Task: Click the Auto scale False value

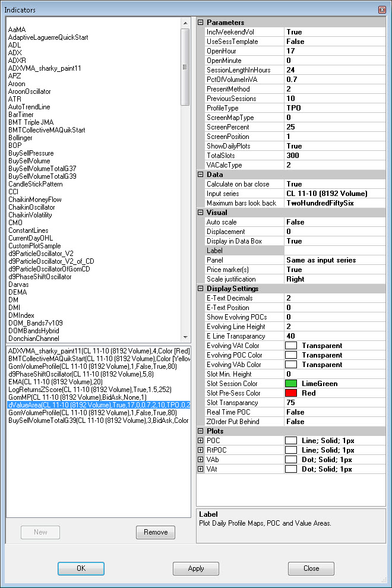Action: 335,222
